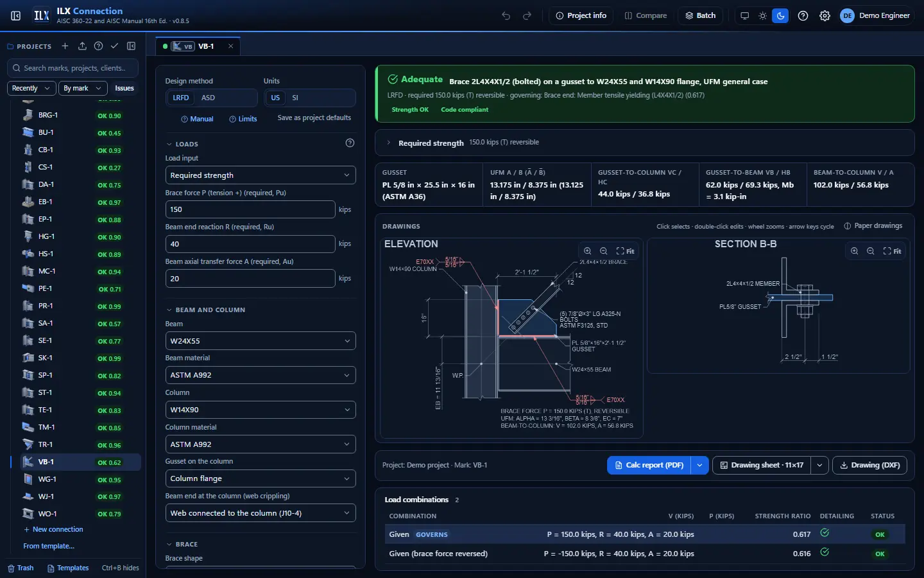Fit the Section B-B drawing to view
Viewport: 924px width, 578px height.
(892, 251)
